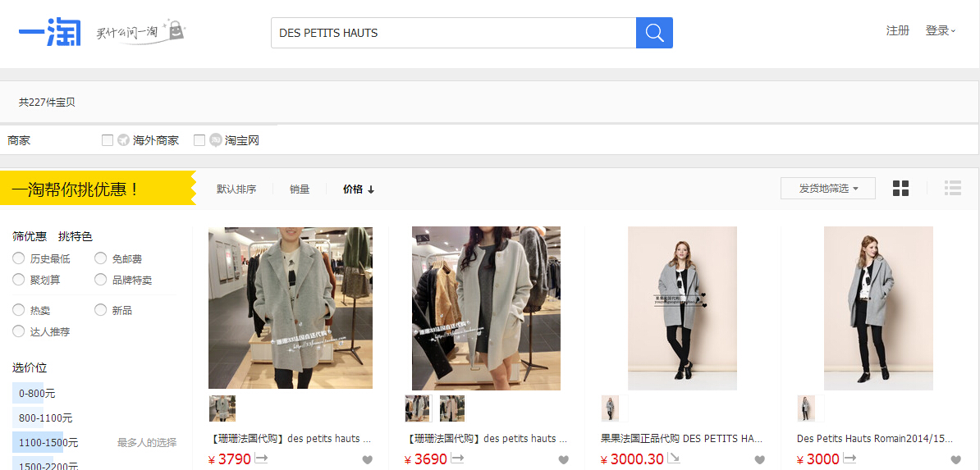Favorite the ¥3690 item with heart icon
980x470 pixels.
pyautogui.click(x=564, y=460)
